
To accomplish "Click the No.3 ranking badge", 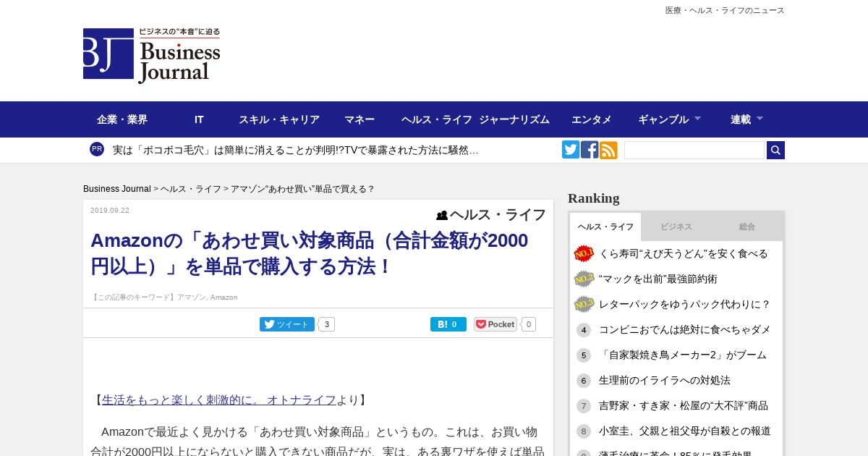I will [x=584, y=304].
